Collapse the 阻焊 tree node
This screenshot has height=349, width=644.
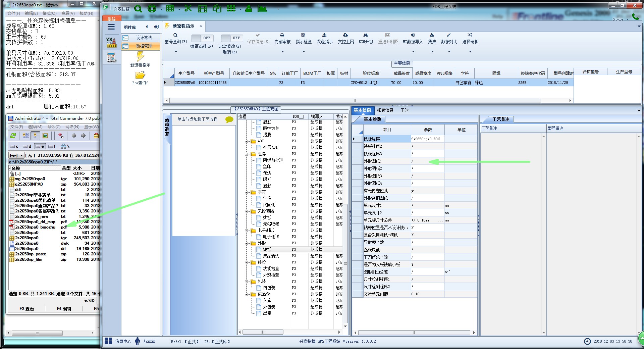(247, 154)
